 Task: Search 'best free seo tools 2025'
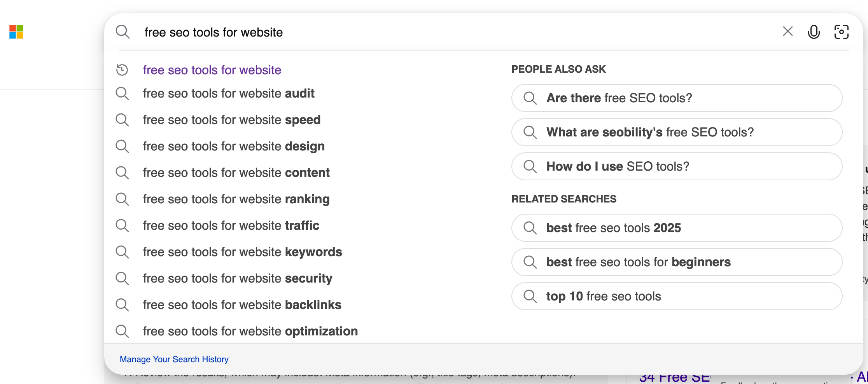[677, 228]
